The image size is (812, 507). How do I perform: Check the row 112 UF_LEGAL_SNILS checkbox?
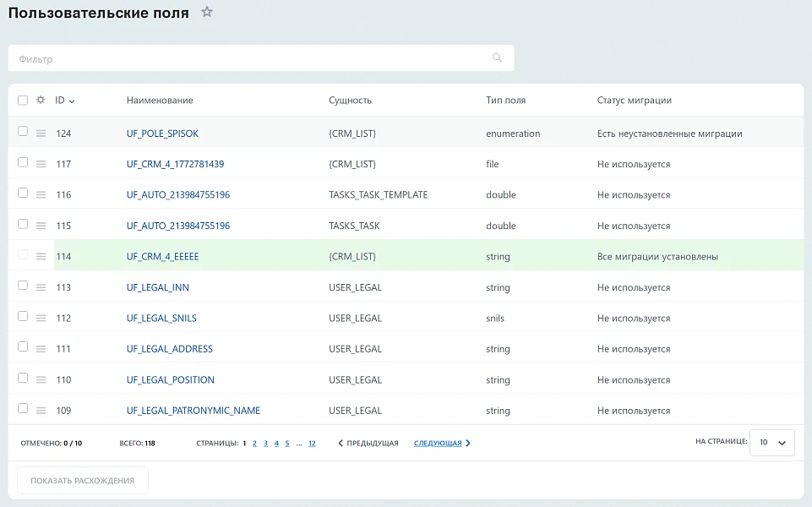[23, 316]
